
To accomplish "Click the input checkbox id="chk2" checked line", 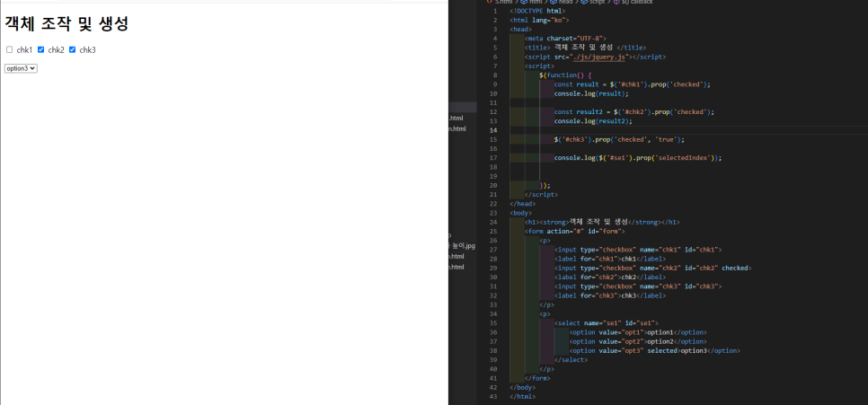I will pyautogui.click(x=652, y=268).
